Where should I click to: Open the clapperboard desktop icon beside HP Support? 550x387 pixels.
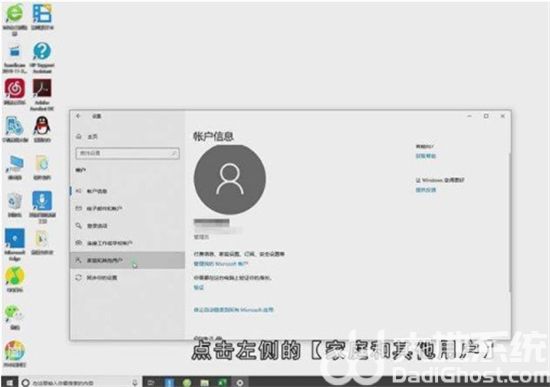tap(15, 52)
